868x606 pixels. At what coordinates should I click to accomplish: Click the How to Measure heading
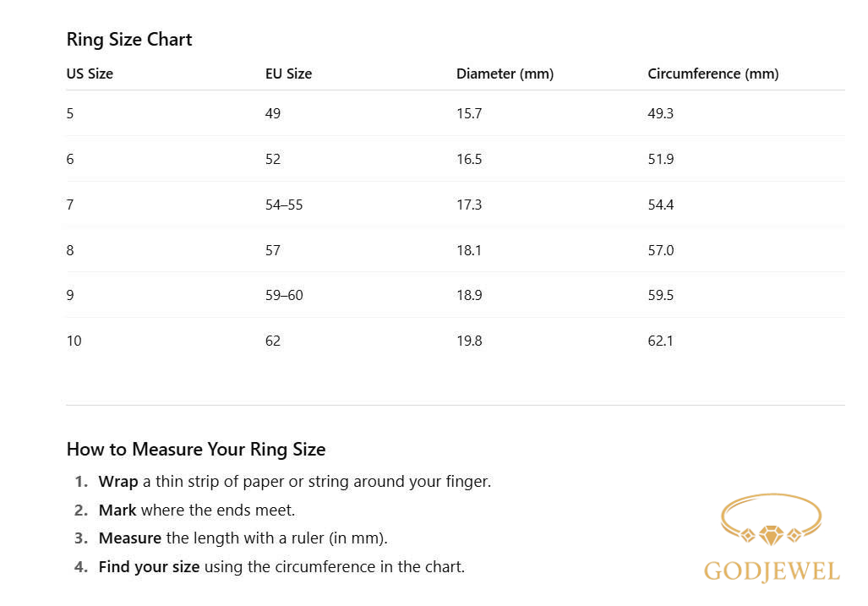pyautogui.click(x=195, y=449)
